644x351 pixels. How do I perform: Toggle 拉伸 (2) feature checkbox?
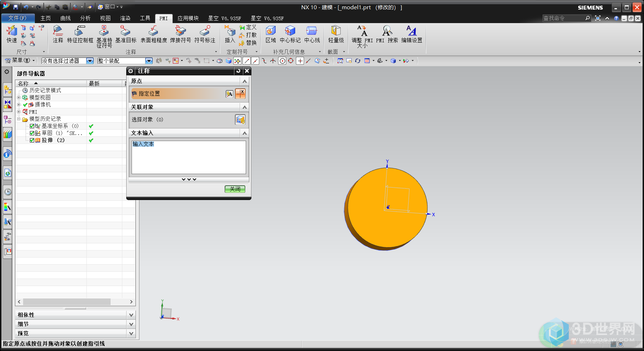tap(32, 140)
